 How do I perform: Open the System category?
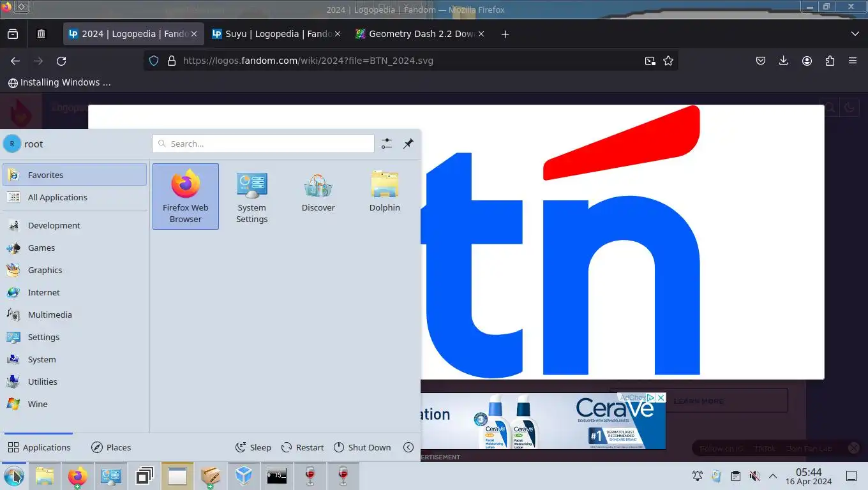coord(75,359)
